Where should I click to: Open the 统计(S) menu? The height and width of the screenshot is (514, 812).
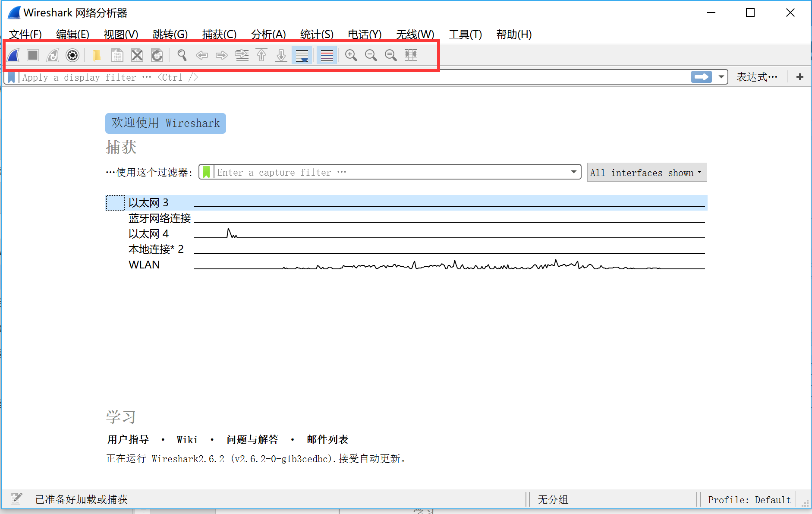click(317, 35)
